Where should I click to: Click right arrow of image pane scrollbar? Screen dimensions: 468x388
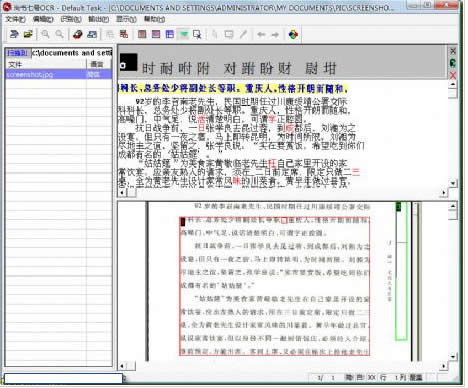[x=443, y=366]
